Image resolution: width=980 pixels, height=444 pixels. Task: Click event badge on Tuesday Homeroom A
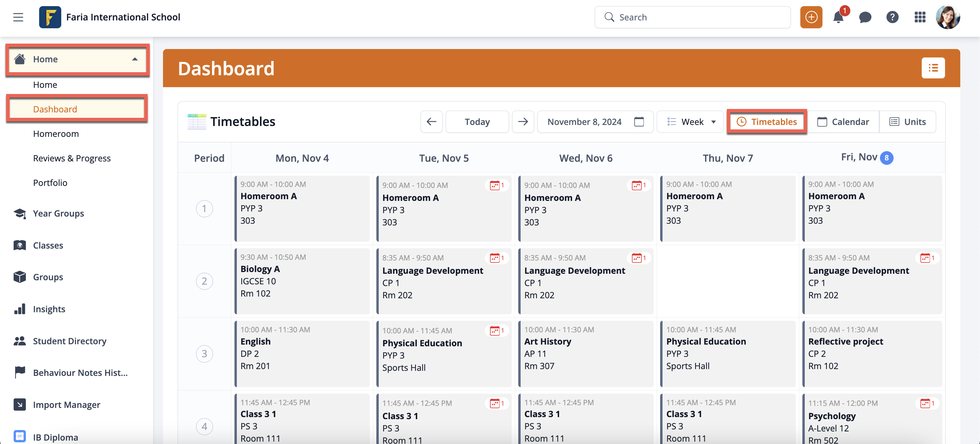coord(496,186)
